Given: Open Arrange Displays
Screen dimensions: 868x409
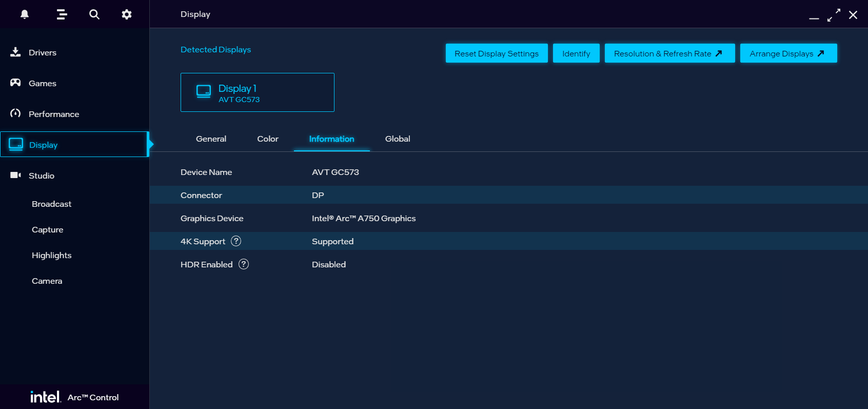Looking at the screenshot, I should point(788,53).
